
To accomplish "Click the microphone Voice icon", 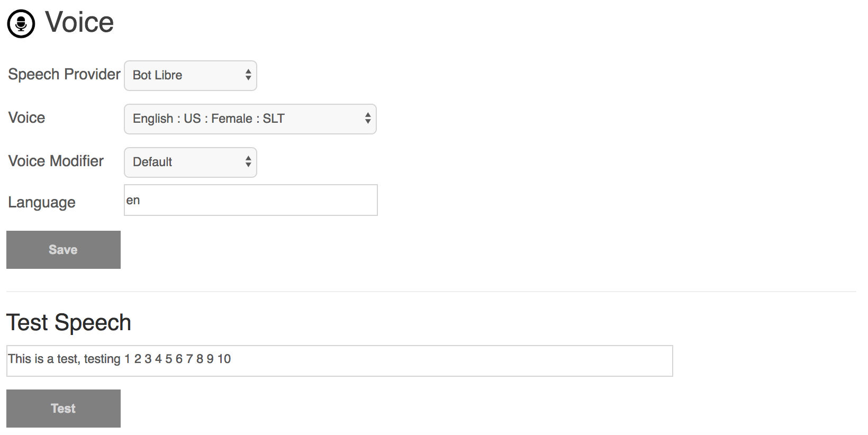I will pos(21,24).
